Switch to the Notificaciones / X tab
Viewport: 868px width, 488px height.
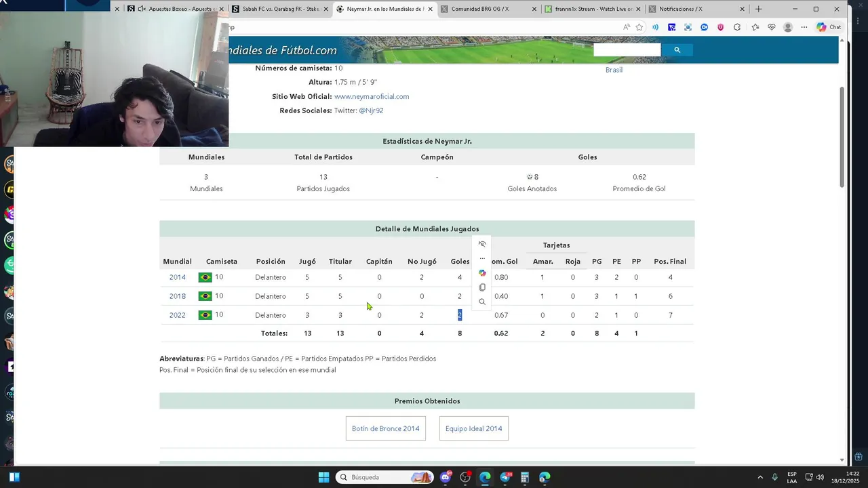696,9
